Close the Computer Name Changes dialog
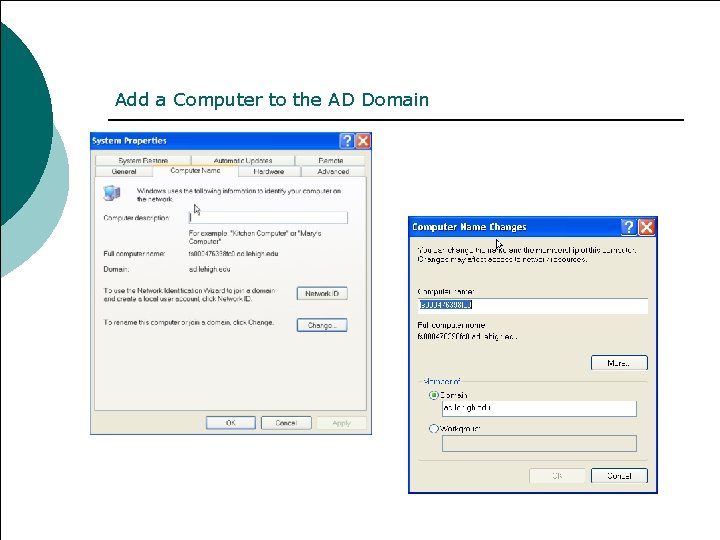Screen dimensions: 720x540 coord(647,227)
